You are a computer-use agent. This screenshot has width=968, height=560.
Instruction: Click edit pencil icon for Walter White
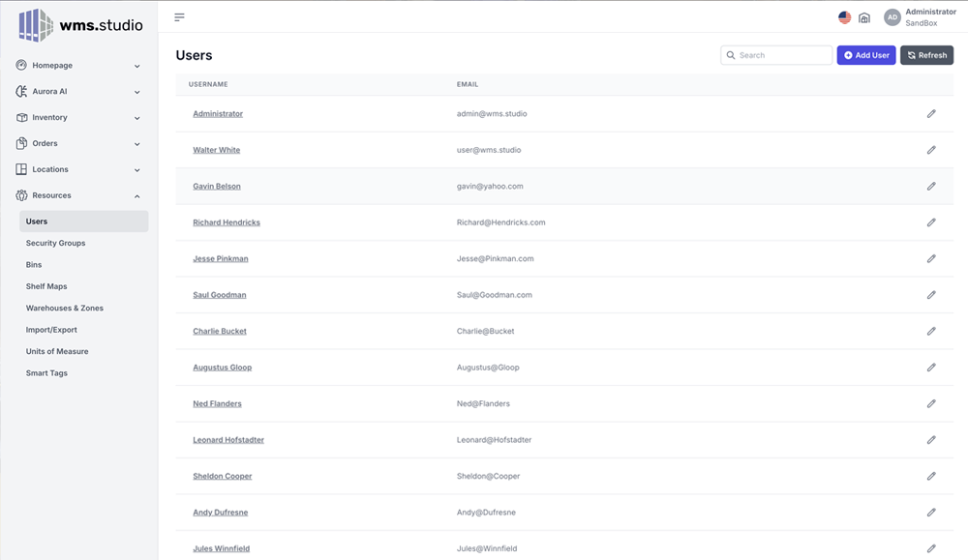931,150
